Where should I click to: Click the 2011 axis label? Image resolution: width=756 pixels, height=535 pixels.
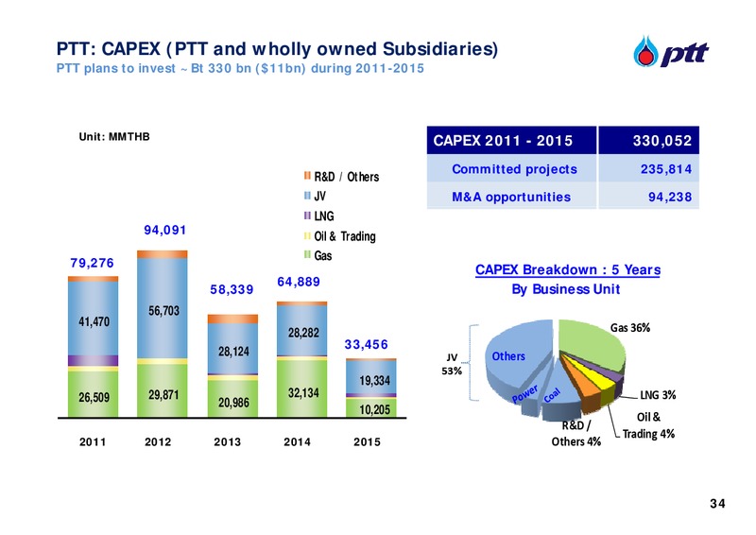[92, 441]
